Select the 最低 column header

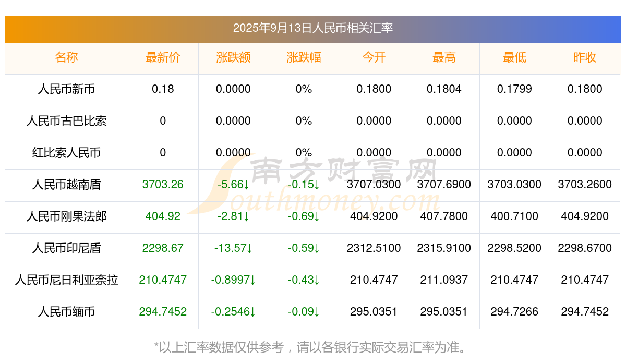pyautogui.click(x=514, y=58)
